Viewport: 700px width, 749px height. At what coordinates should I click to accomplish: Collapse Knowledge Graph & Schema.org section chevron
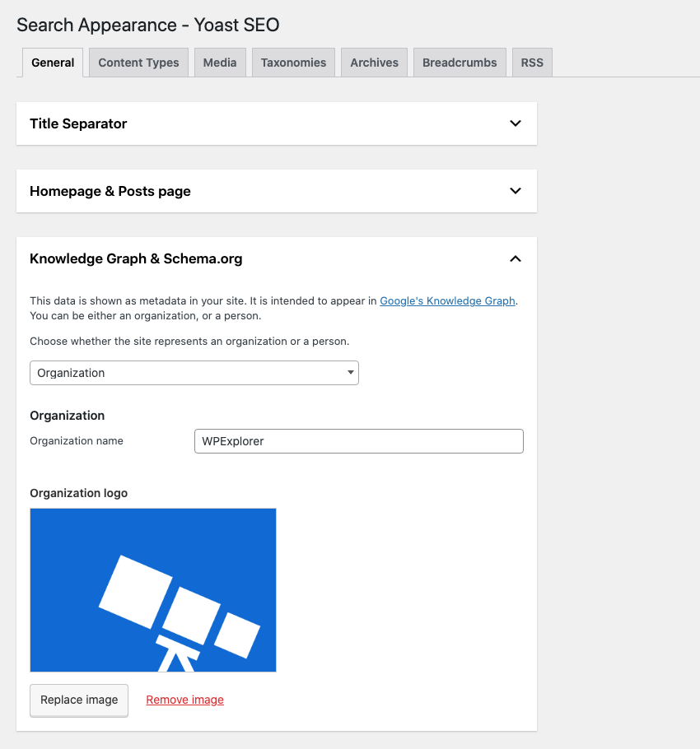pyautogui.click(x=515, y=259)
